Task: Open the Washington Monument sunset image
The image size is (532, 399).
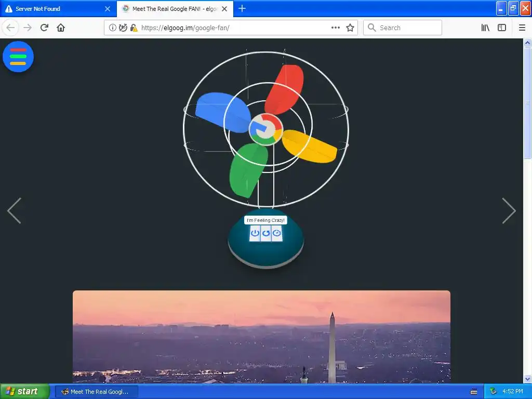Action: 261,337
